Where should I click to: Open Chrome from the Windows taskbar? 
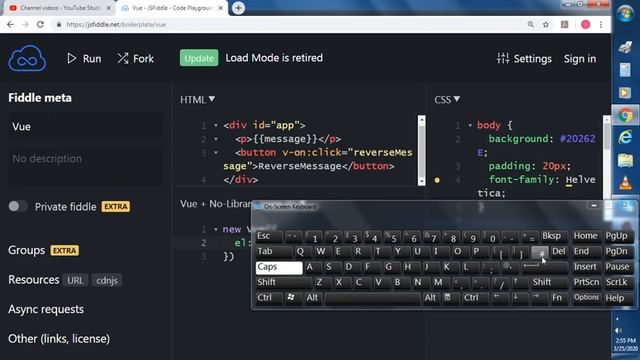pyautogui.click(x=625, y=116)
